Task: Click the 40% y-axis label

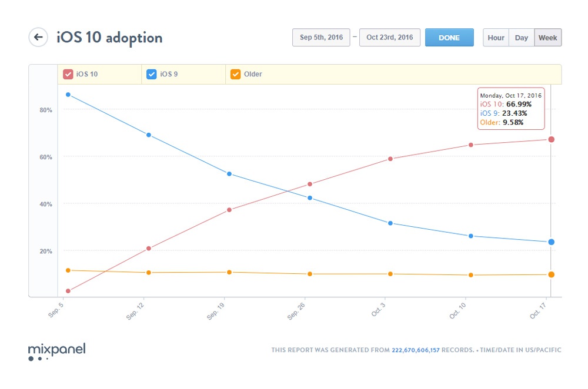Action: (x=46, y=204)
